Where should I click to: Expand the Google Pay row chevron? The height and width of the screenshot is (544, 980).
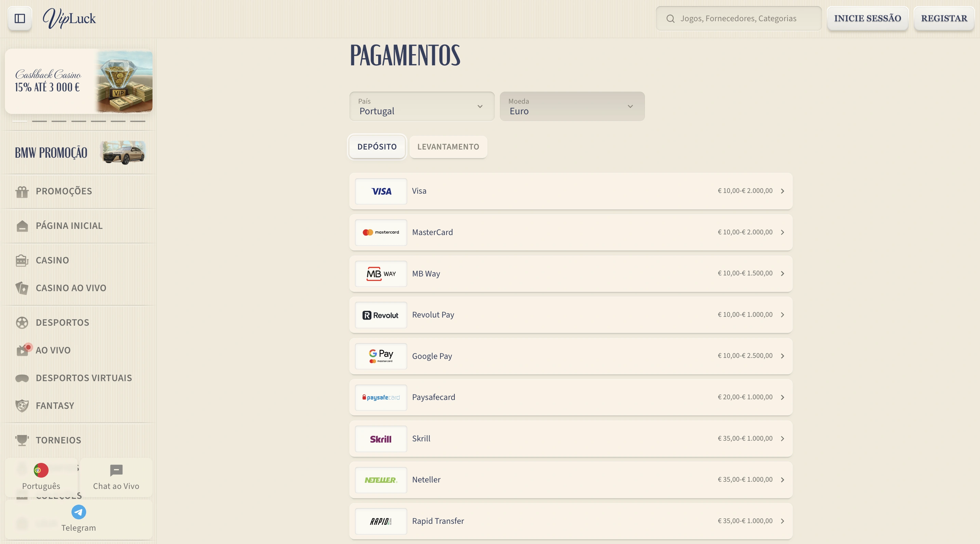(783, 356)
